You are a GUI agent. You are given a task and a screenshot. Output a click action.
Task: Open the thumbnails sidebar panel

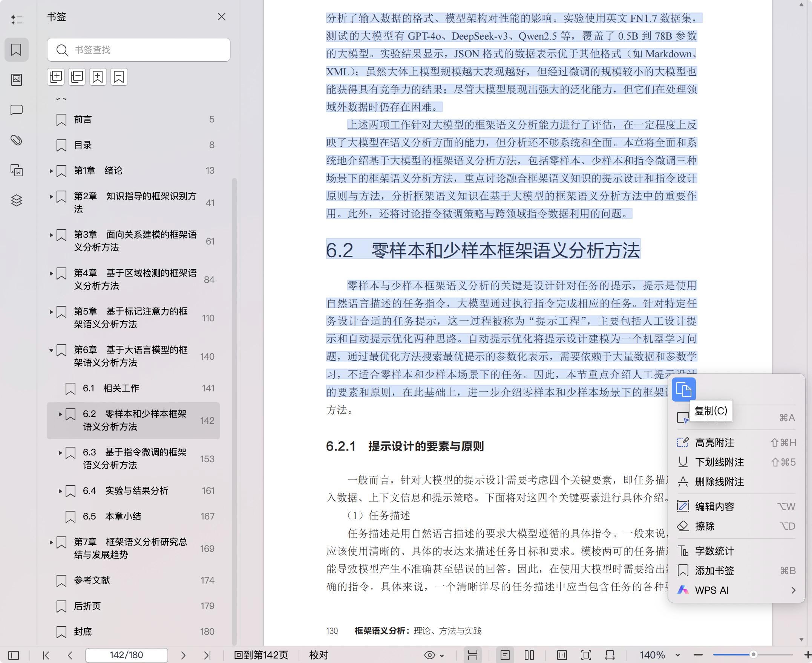(x=17, y=79)
